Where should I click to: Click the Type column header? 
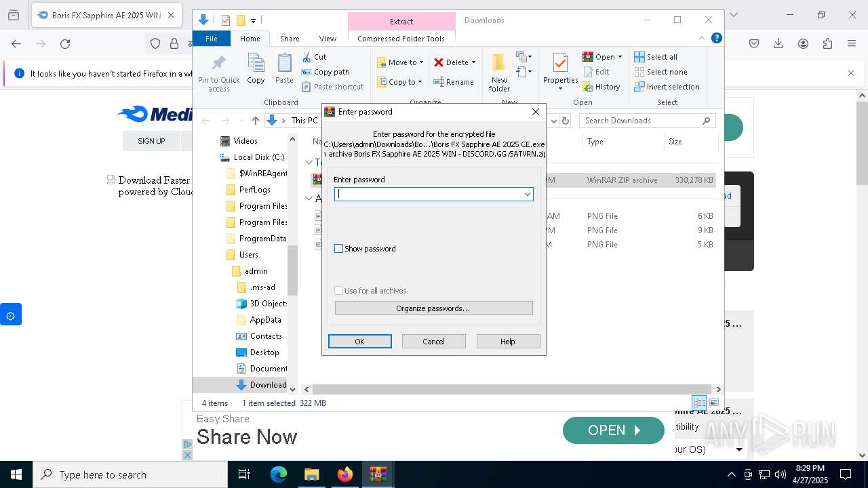point(623,142)
